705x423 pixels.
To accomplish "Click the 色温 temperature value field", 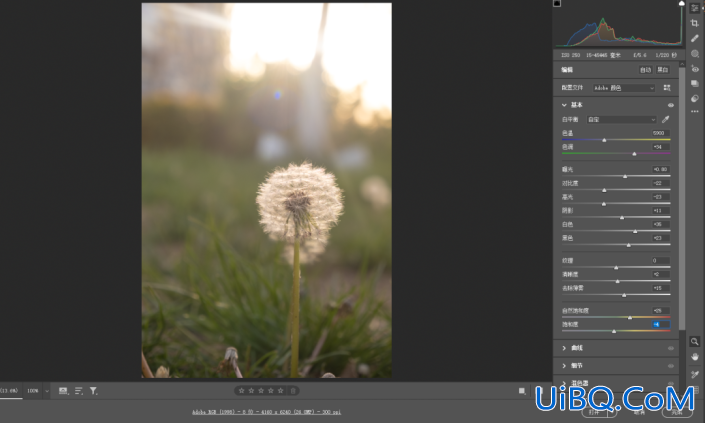I will [660, 133].
